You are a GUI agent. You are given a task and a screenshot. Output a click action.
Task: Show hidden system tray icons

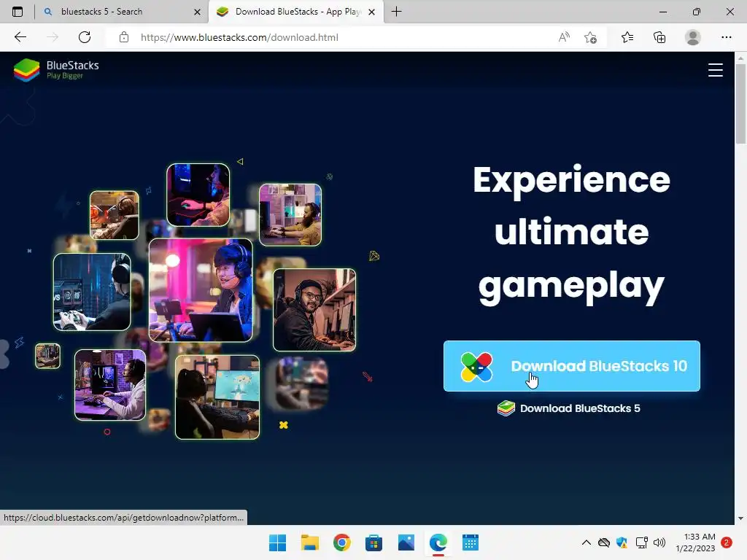coord(587,542)
